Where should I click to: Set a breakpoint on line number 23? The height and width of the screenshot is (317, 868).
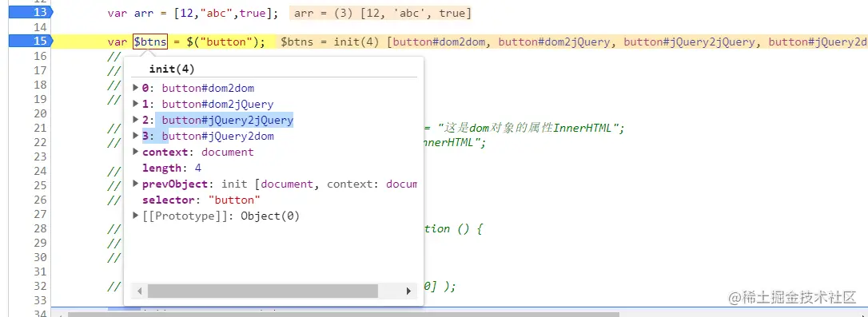point(40,157)
